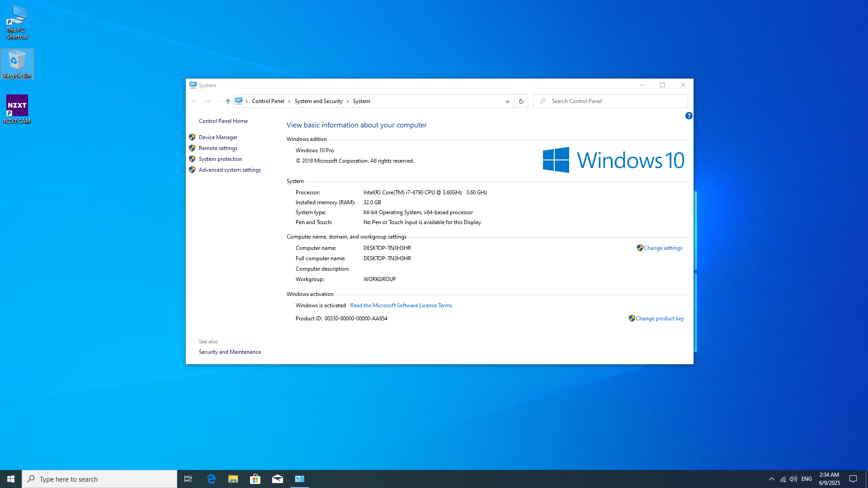The height and width of the screenshot is (488, 868).
Task: Click the blue help question mark icon
Action: (x=689, y=116)
